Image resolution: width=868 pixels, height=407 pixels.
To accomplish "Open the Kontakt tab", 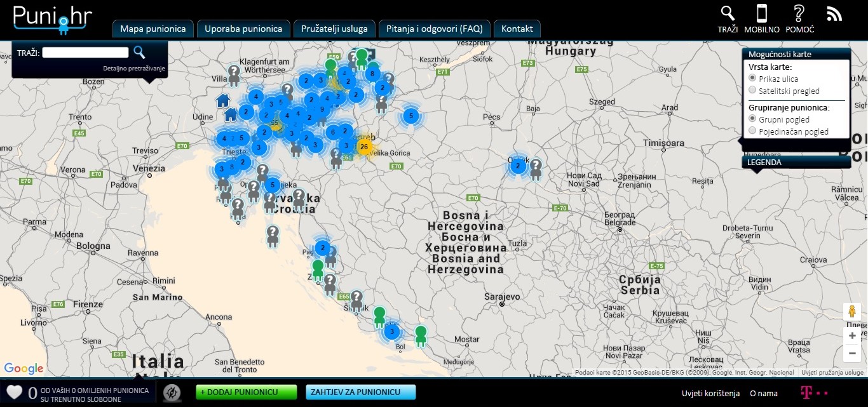I will [517, 29].
